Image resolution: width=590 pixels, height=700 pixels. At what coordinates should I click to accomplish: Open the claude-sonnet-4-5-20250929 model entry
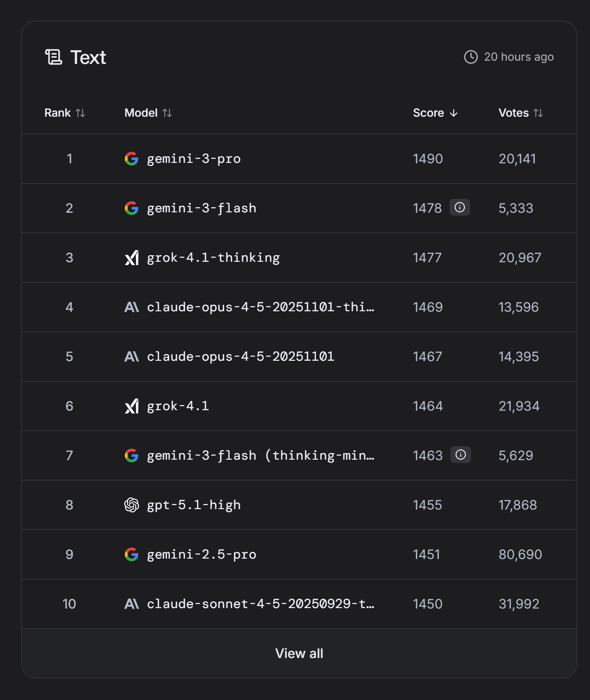click(260, 604)
